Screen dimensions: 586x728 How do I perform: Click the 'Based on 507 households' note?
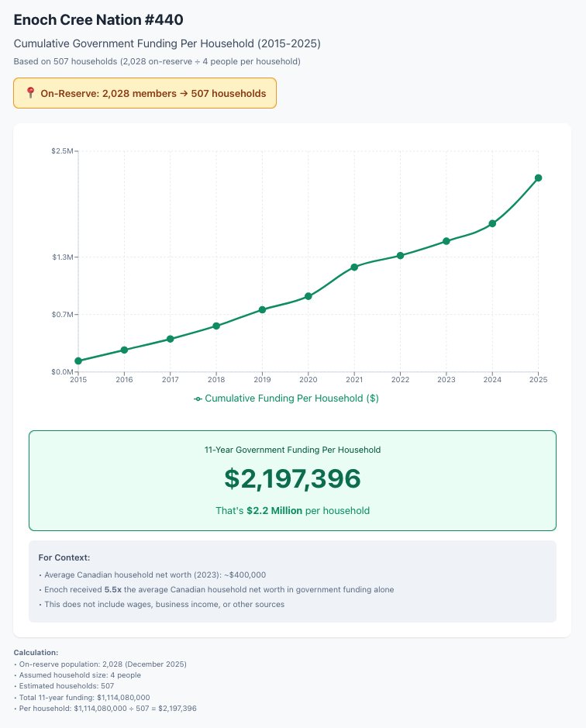click(x=157, y=61)
